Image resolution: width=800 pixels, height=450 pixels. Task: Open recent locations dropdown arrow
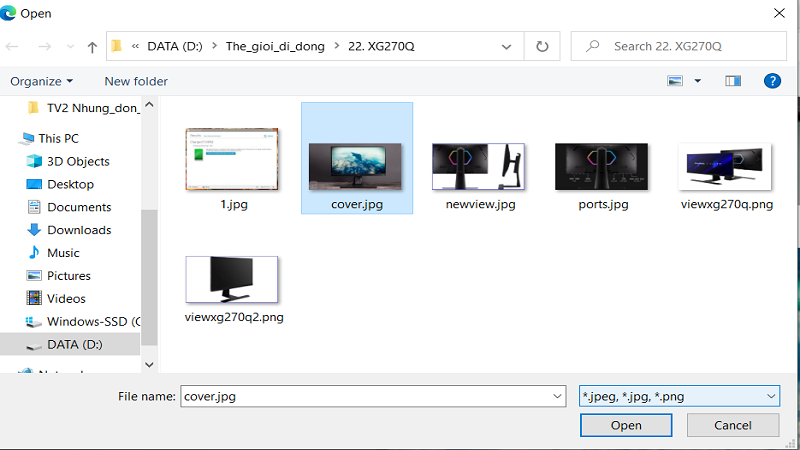[70, 46]
